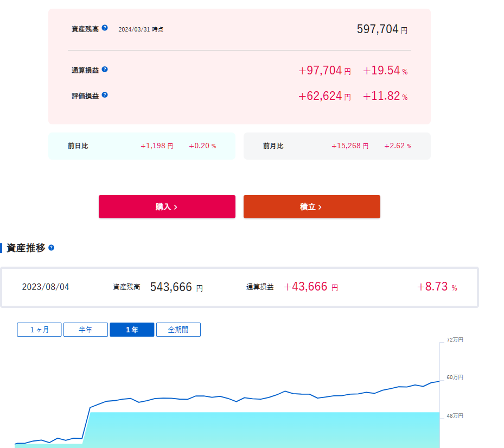Click the 72万円 axis label
This screenshot has width=504, height=448.
[x=455, y=340]
